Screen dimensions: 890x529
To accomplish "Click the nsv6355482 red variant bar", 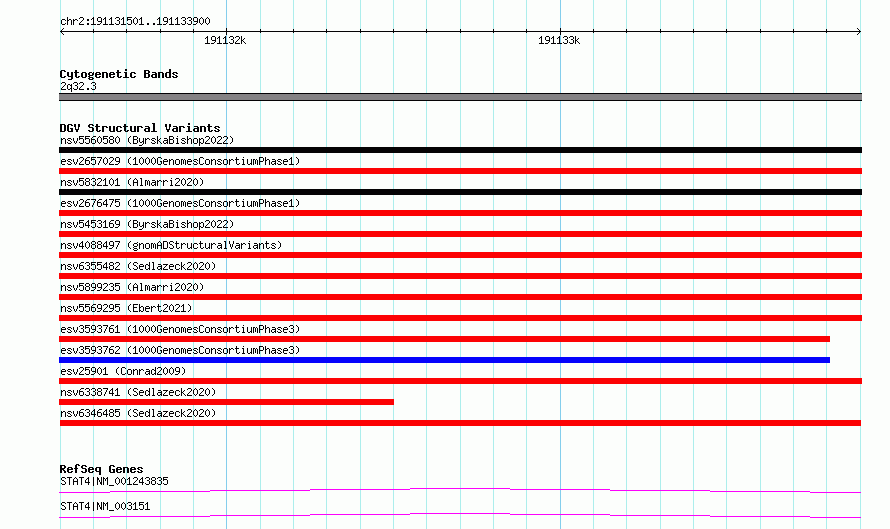I will [460, 276].
